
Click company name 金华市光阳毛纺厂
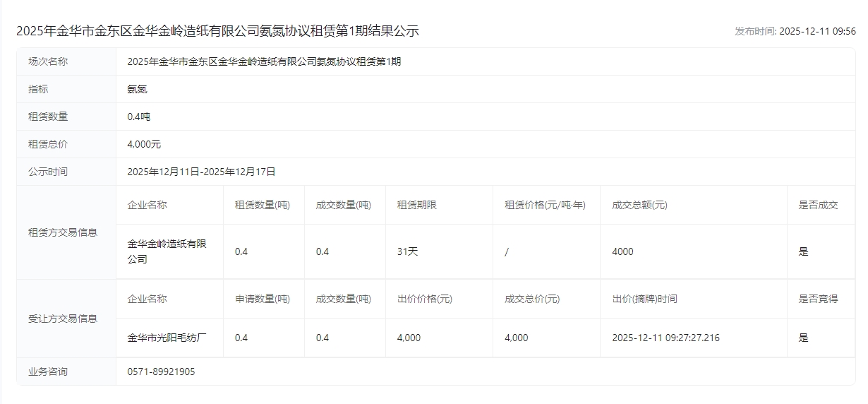coord(167,338)
